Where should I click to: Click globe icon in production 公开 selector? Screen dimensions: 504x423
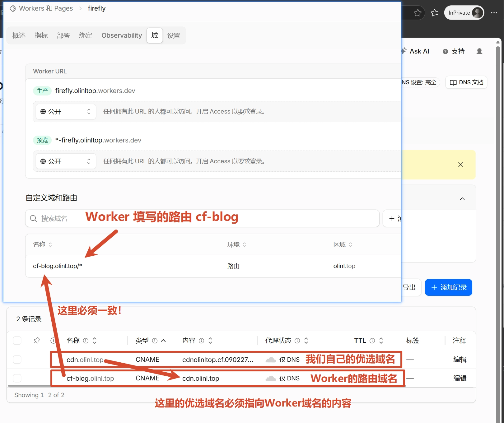(43, 112)
